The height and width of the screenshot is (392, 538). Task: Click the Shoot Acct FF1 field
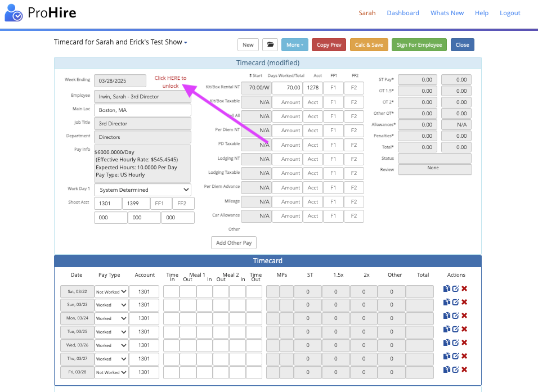point(161,204)
